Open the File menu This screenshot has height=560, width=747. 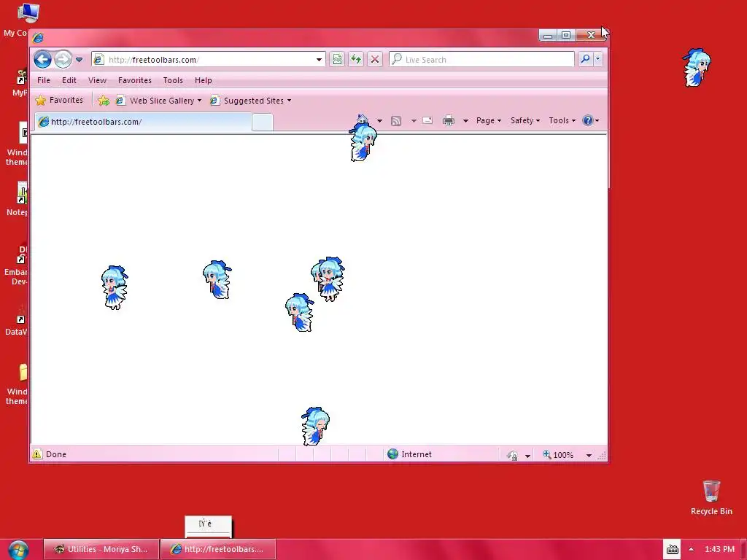tap(43, 80)
